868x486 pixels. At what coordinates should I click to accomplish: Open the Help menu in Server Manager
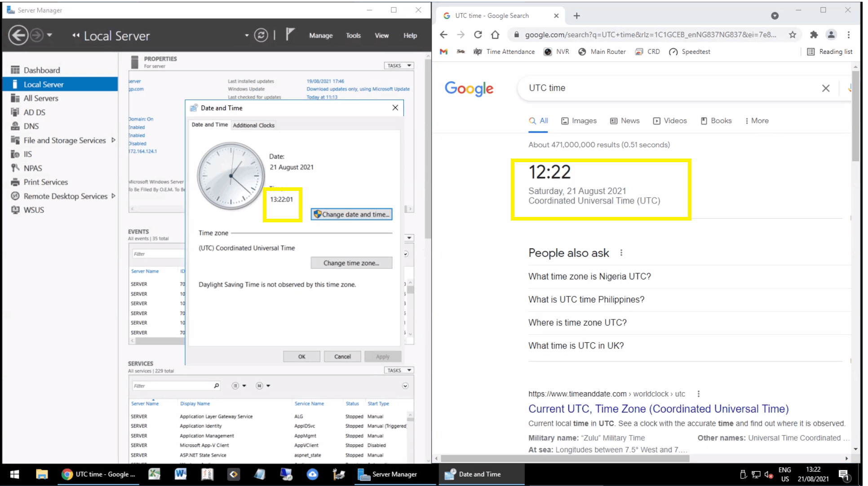pyautogui.click(x=410, y=35)
